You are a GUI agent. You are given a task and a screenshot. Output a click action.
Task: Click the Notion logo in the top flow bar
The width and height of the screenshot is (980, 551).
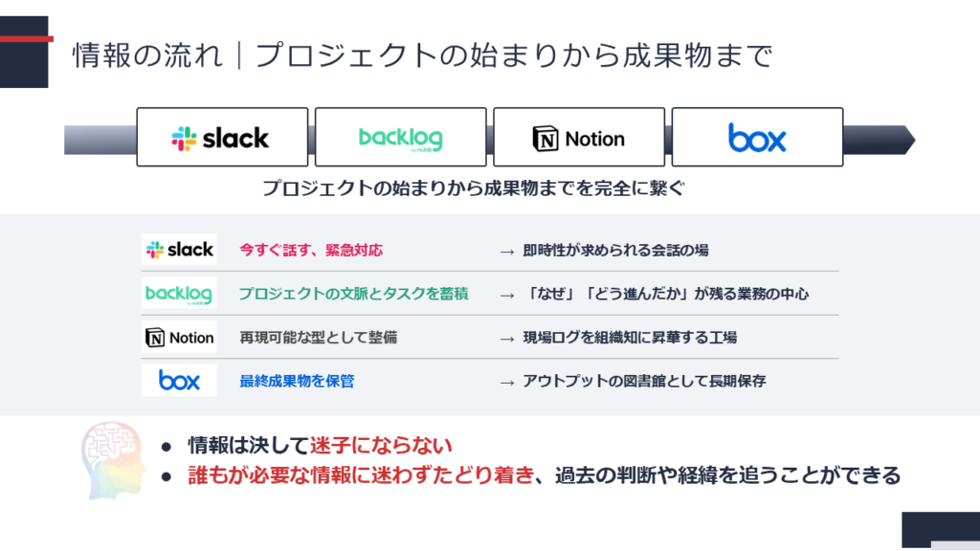click(578, 139)
